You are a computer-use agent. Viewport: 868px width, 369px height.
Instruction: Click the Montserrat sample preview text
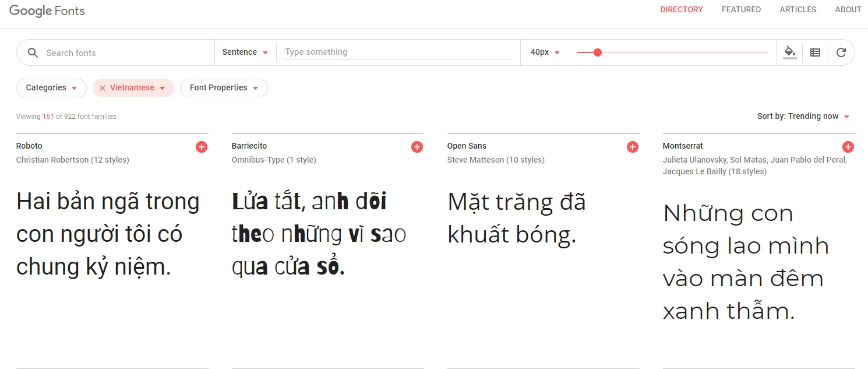pos(746,262)
